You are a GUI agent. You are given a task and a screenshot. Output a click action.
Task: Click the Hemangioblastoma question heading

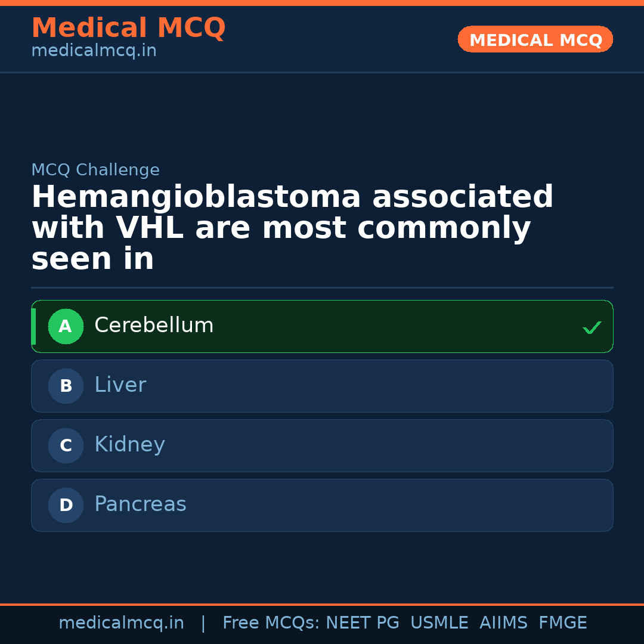tap(292, 228)
